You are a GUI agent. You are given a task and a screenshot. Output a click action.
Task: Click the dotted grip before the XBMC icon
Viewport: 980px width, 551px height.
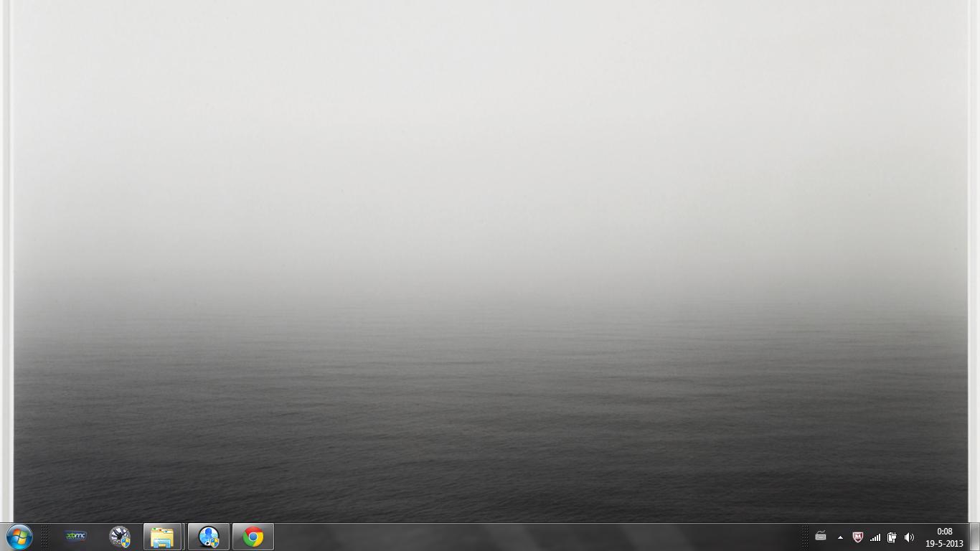[x=45, y=537]
